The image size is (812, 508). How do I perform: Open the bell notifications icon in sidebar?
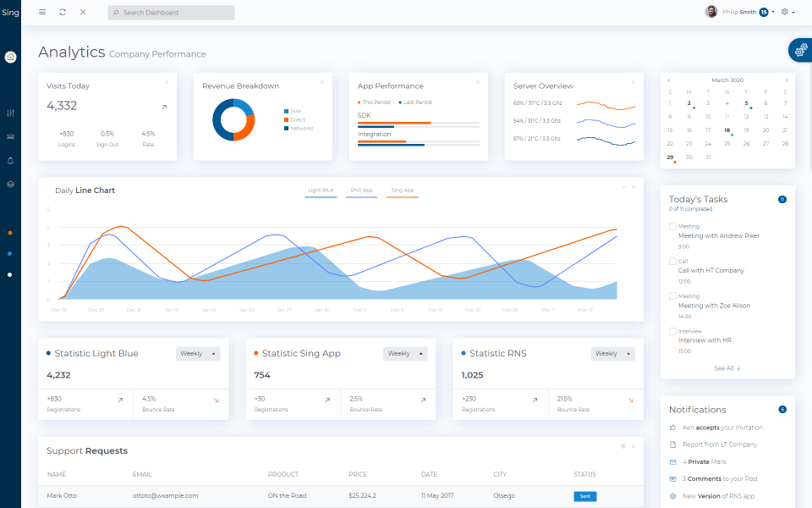[x=10, y=160]
